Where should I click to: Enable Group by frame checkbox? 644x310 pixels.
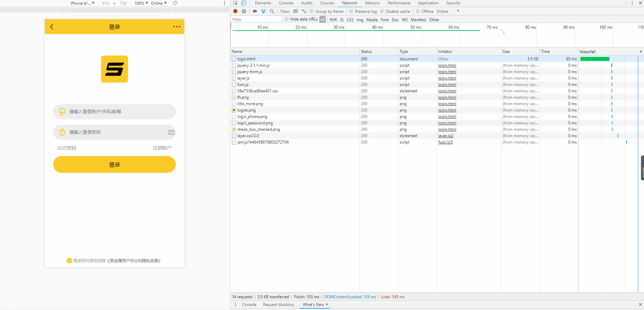[x=312, y=11]
